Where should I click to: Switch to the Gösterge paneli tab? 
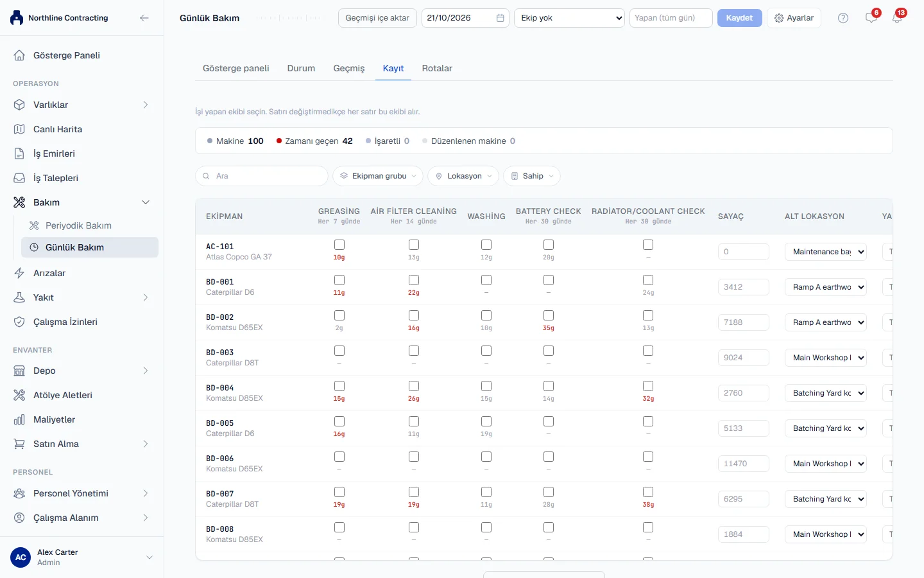click(236, 68)
